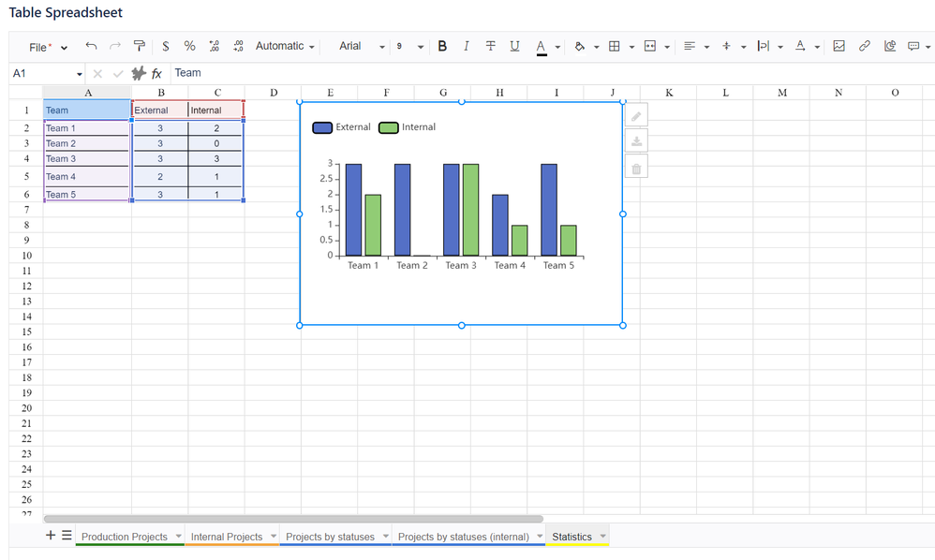935x560 pixels.
Task: Select column D header
Action: point(274,93)
